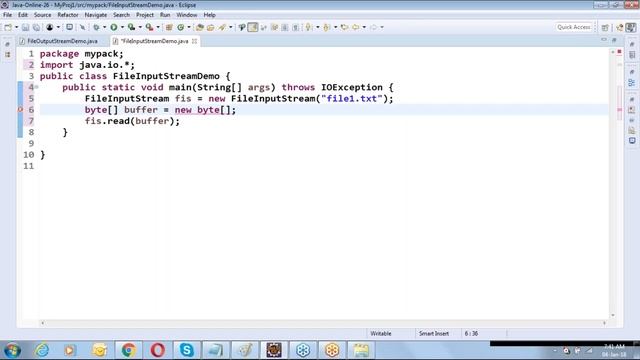Open the Source menu
This screenshot has height=360, width=640.
[42, 15]
